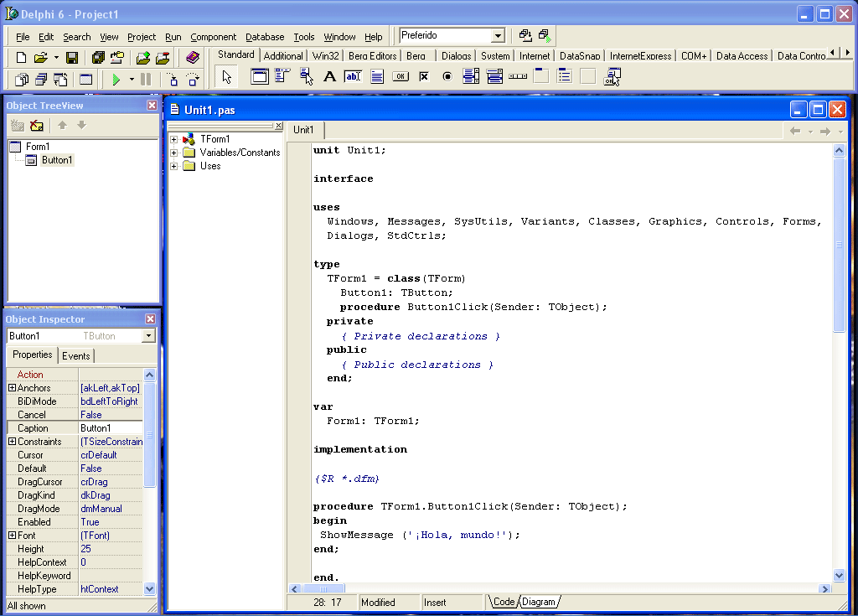Click the Save All toolbar icon

pyautogui.click(x=98, y=56)
